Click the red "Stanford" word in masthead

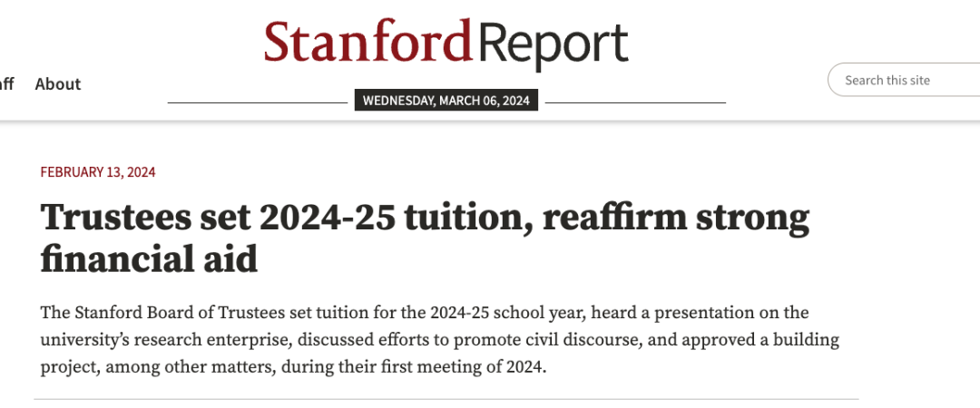(368, 40)
